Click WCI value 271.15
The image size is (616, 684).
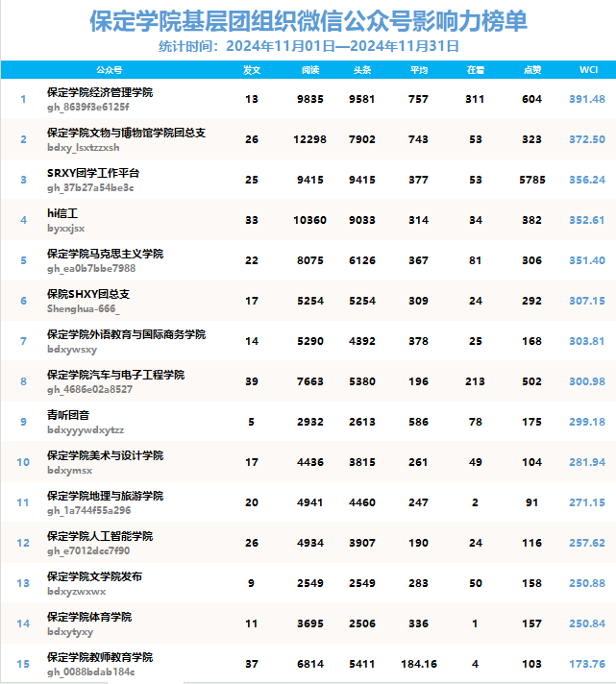(587, 502)
